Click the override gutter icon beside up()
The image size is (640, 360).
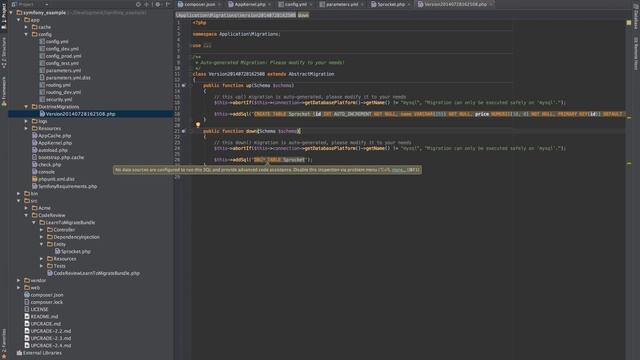tap(183, 86)
